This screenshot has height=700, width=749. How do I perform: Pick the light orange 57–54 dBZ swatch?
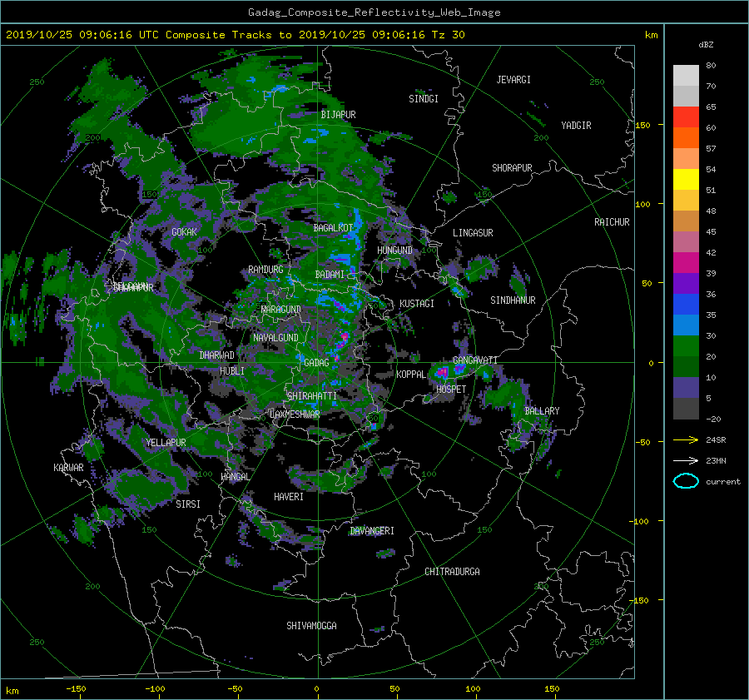pyautogui.click(x=686, y=159)
